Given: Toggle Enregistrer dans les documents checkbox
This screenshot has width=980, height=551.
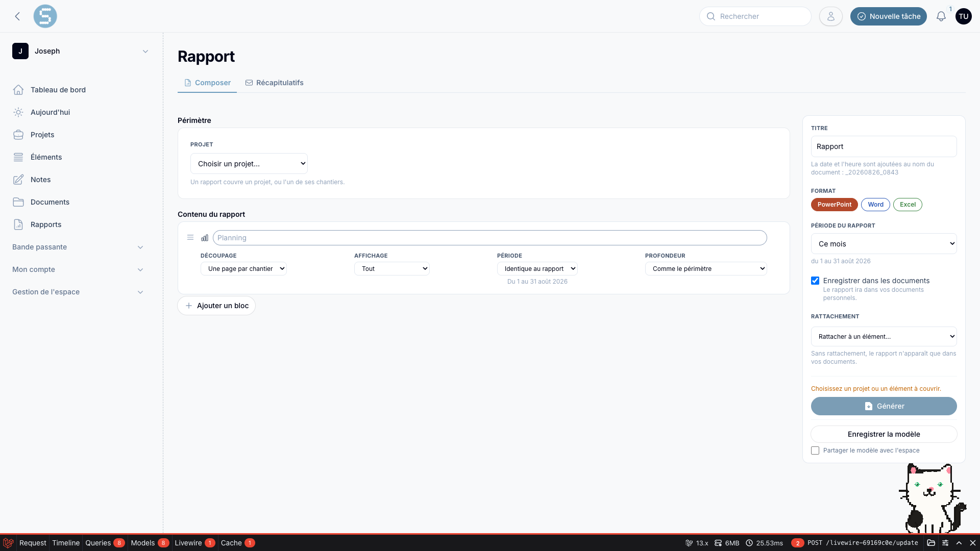Looking at the screenshot, I should click(x=815, y=281).
